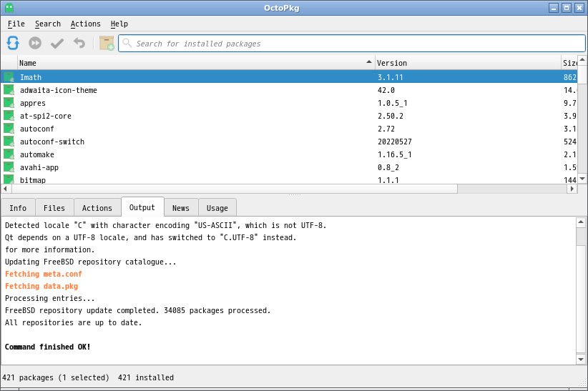Image resolution: width=588 pixels, height=391 pixels.
Task: Sort packages by the Name column header
Action: coord(196,63)
